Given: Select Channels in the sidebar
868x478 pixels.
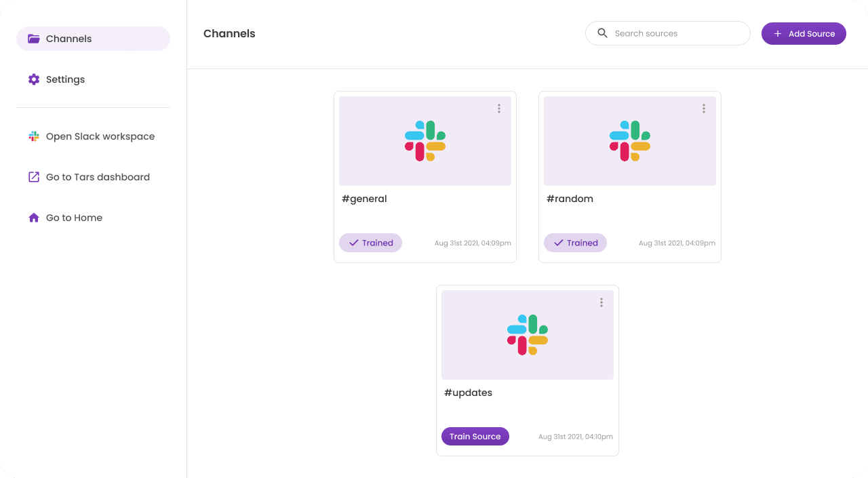Looking at the screenshot, I should [x=93, y=39].
